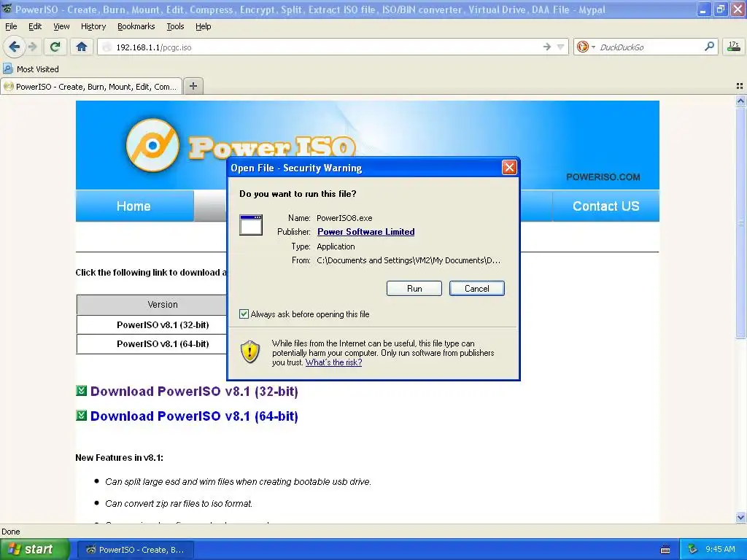Click green download icon beside 32-bit link
Viewport: 747px width, 560px height.
(82, 391)
